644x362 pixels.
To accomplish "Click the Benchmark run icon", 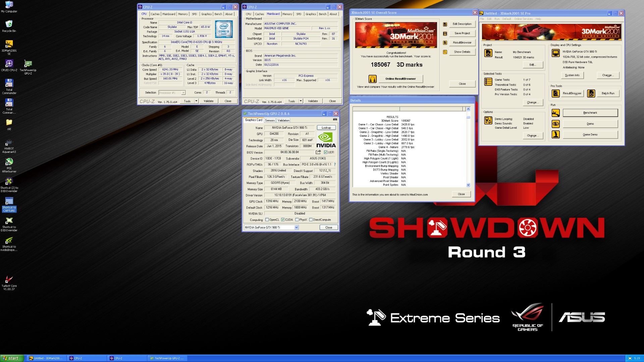I will coord(556,113).
